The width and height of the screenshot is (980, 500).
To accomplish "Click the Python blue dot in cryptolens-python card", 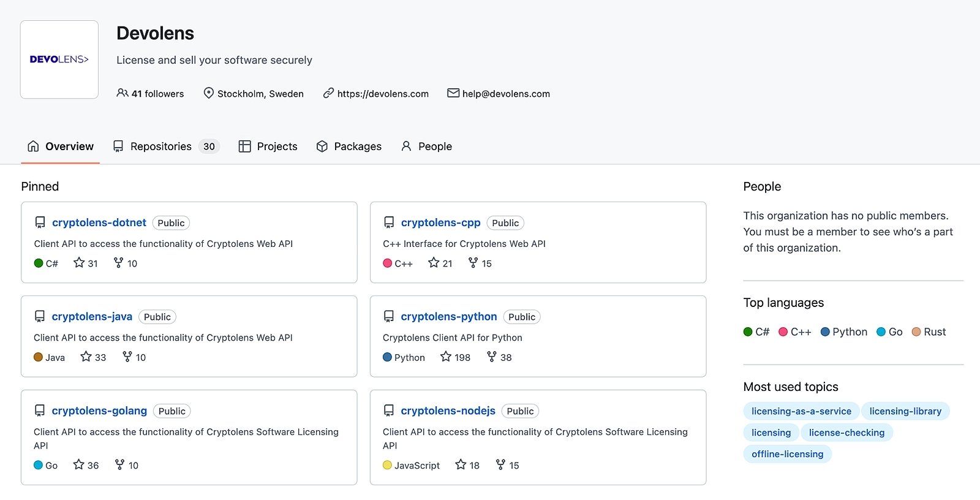I will 387,357.
